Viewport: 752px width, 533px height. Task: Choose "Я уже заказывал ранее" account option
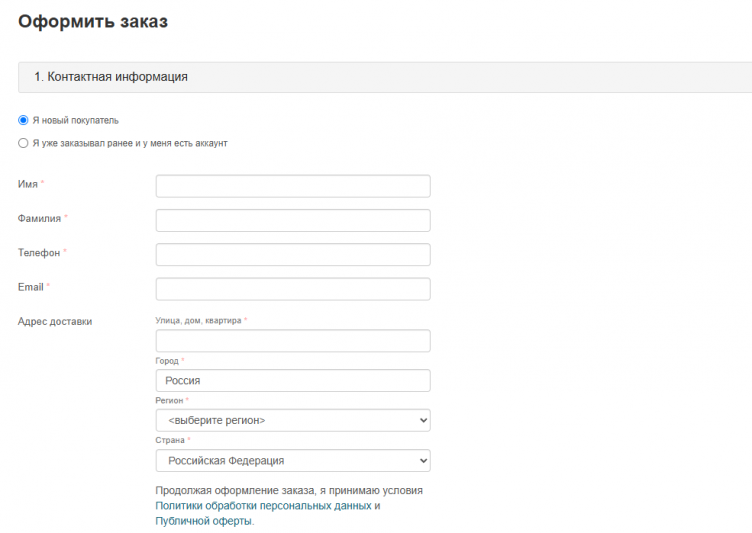(x=23, y=143)
